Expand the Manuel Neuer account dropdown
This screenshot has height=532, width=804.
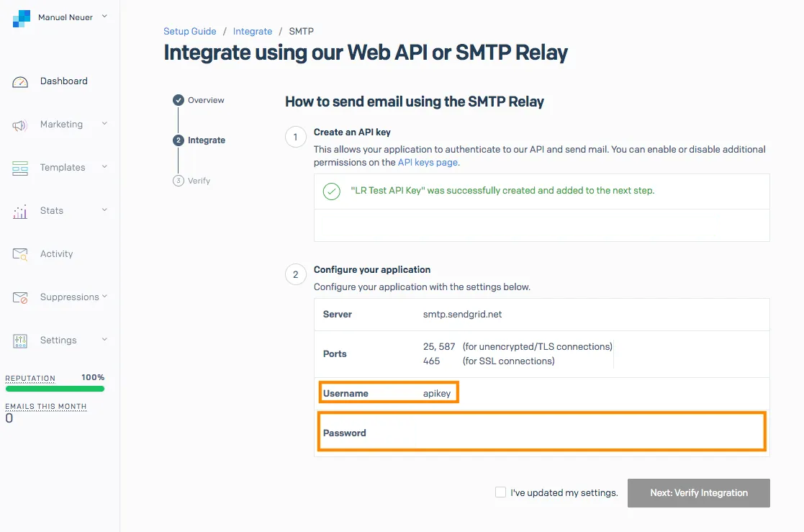pyautogui.click(x=104, y=17)
